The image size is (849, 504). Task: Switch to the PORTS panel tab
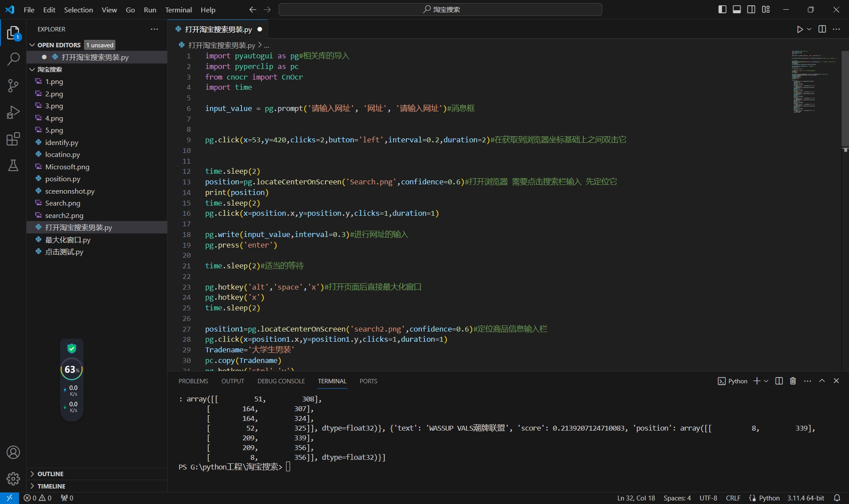368,381
